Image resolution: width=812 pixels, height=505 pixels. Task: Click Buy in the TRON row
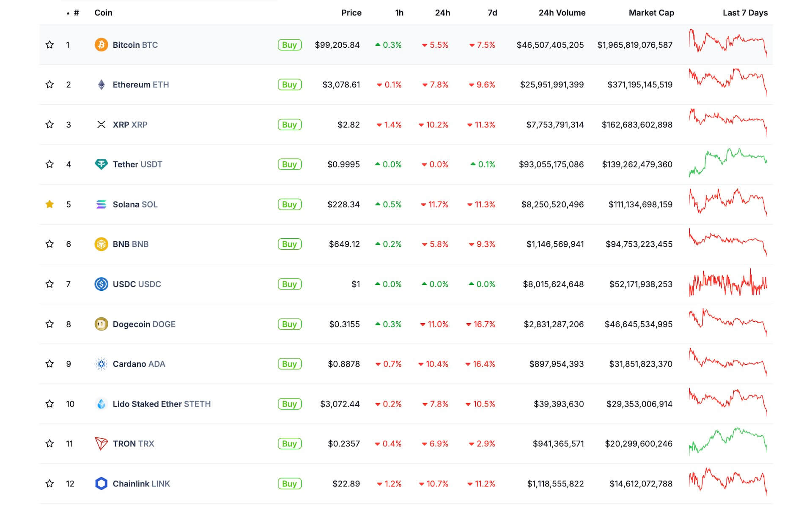point(290,444)
